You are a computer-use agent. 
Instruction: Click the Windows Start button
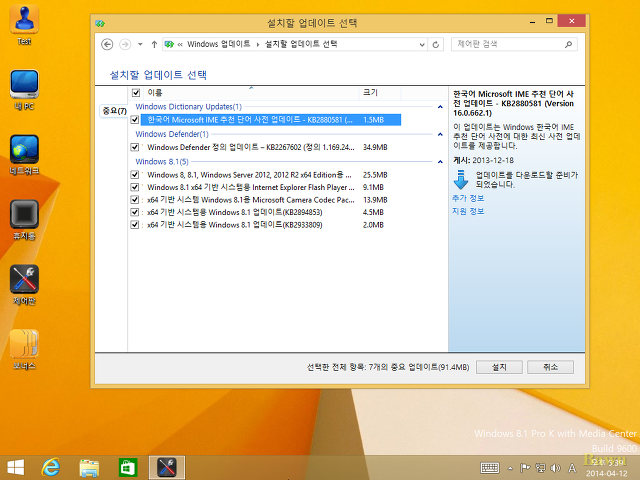point(16,467)
